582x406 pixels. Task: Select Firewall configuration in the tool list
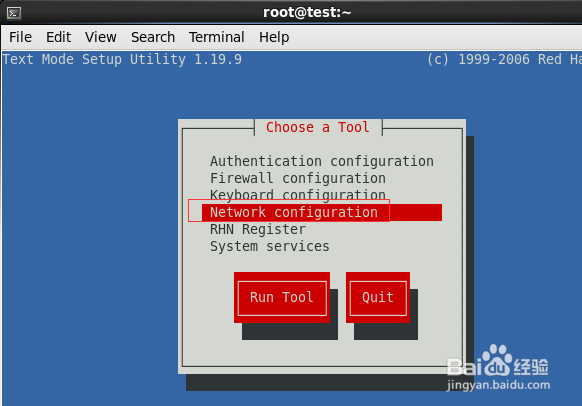click(298, 179)
